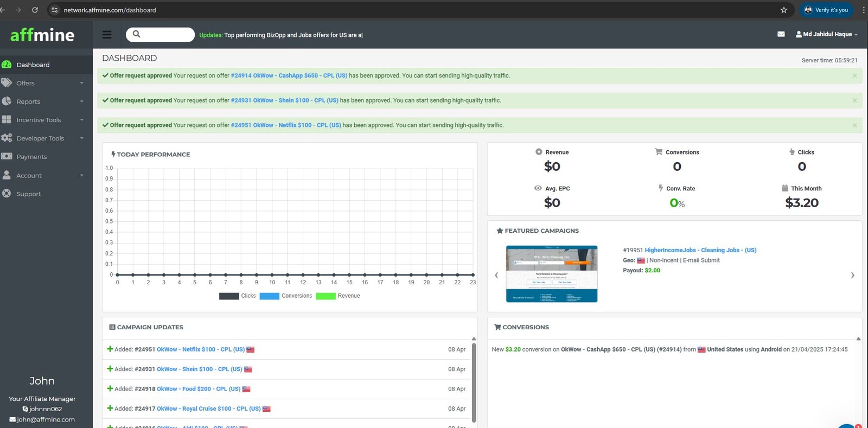This screenshot has width=868, height=428.
Task: Open the Cleaning Jobs featured campaign thumbnail
Action: pyautogui.click(x=552, y=274)
